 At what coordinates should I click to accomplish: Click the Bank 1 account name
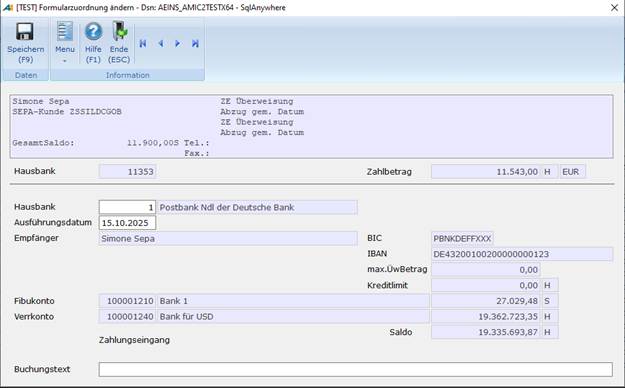(x=293, y=301)
